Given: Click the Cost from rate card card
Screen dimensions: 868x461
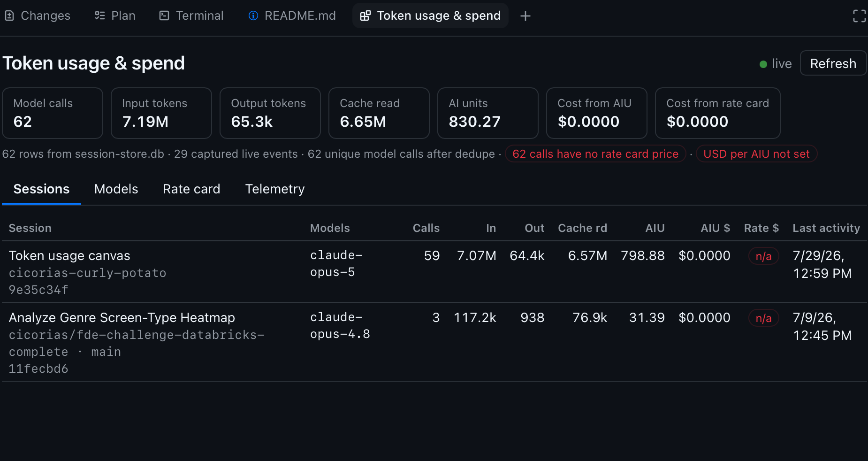Looking at the screenshot, I should tap(718, 113).
